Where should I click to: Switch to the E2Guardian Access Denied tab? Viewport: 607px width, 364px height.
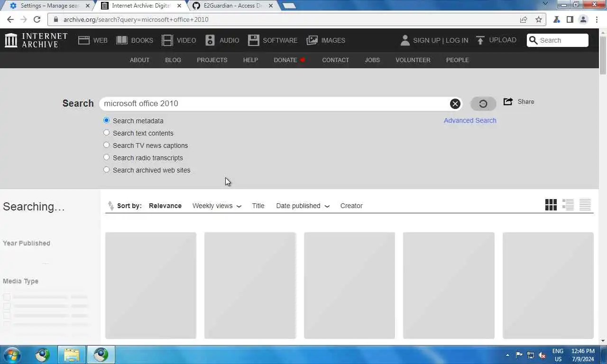(232, 6)
